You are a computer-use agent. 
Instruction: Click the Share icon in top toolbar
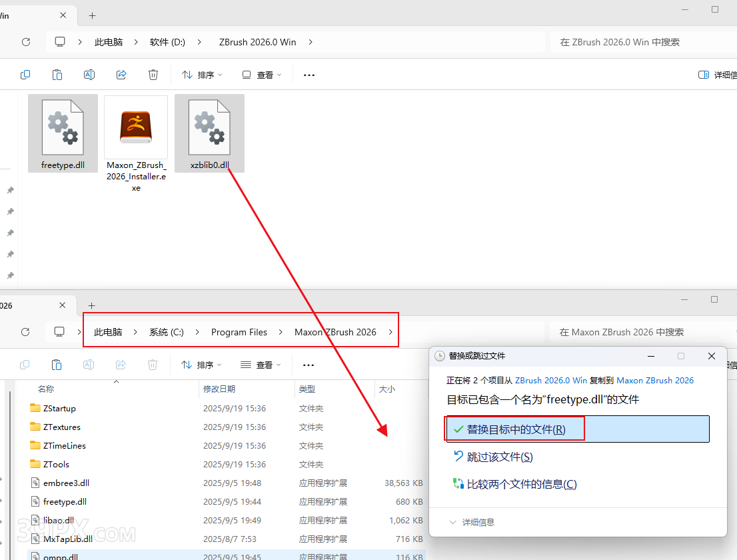(121, 75)
